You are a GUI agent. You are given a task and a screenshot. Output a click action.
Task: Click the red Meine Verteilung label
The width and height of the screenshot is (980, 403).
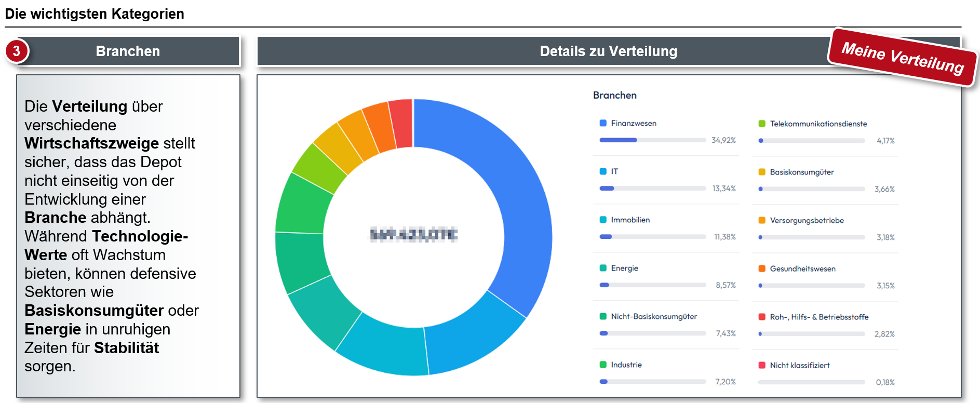(x=903, y=57)
